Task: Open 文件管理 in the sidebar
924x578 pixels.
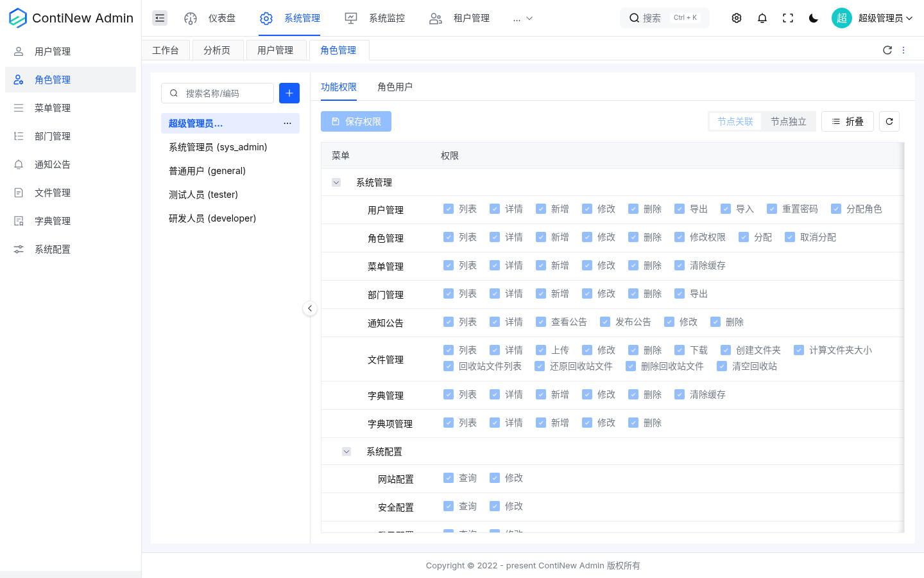Action: (x=71, y=193)
